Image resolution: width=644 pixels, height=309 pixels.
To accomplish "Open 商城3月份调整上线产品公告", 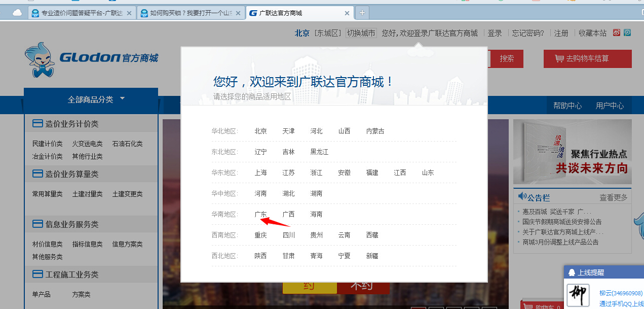I will pos(560,242).
